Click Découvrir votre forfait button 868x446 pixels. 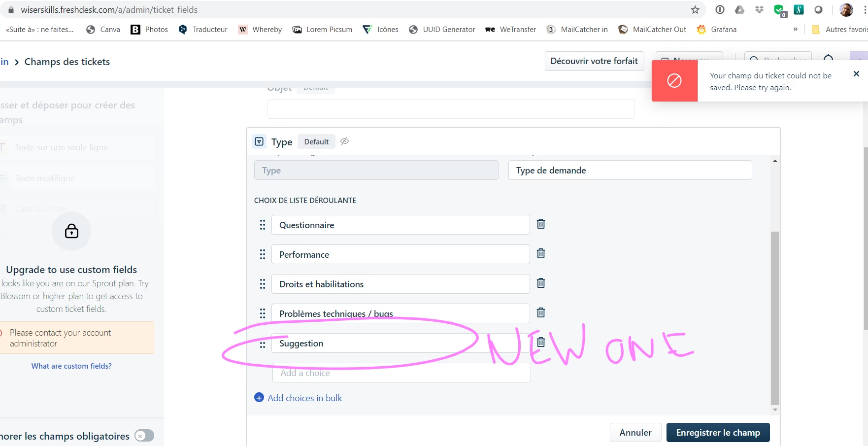point(594,61)
